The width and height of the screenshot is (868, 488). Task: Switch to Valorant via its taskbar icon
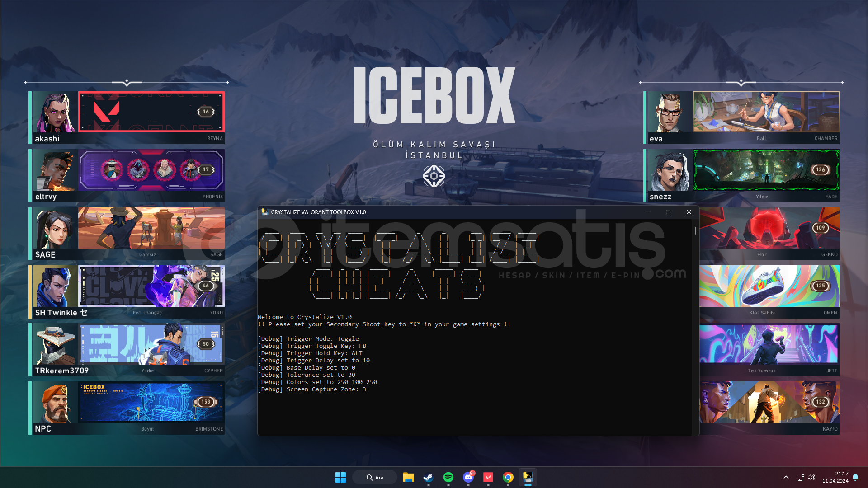click(488, 477)
